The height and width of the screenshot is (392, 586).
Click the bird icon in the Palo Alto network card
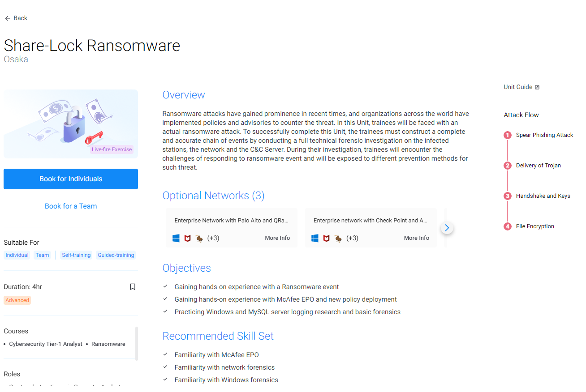pyautogui.click(x=199, y=238)
